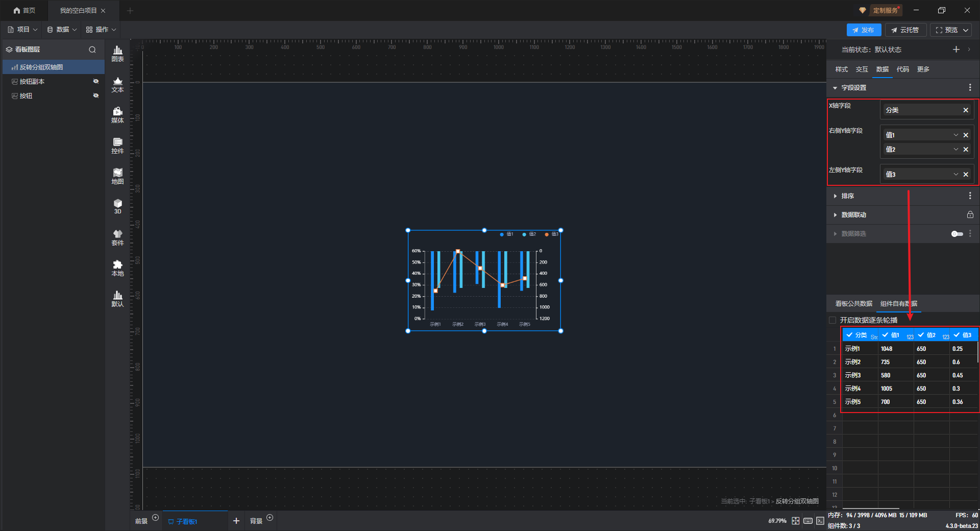Click the fit-to-screen icon beside zoom percentage
980x531 pixels.
tap(796, 521)
